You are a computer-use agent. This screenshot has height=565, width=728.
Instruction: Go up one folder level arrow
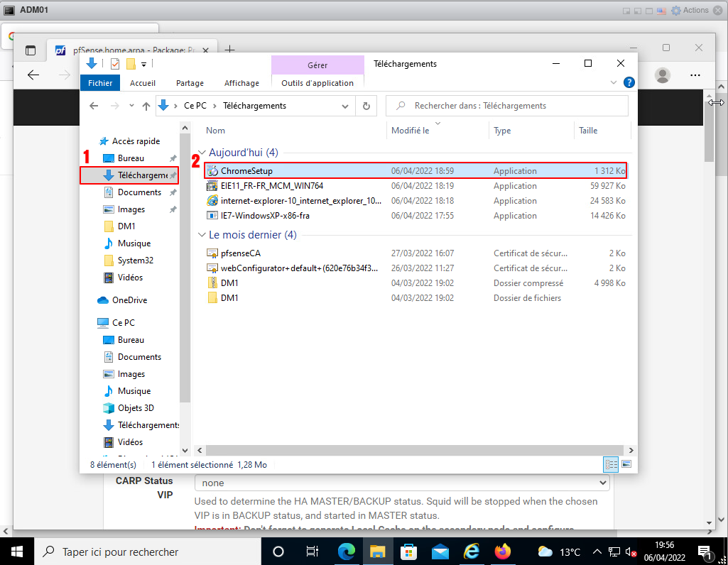coord(146,106)
